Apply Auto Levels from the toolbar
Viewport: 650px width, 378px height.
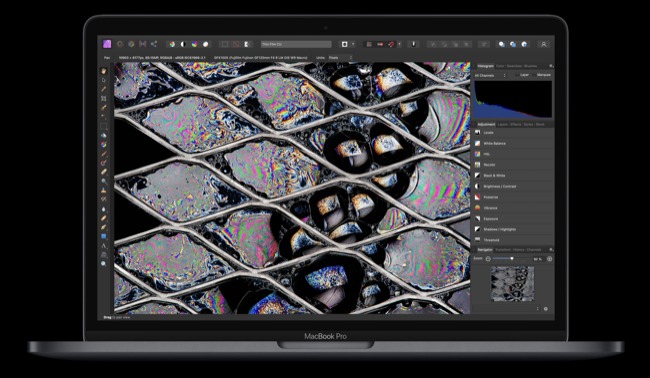(x=172, y=44)
